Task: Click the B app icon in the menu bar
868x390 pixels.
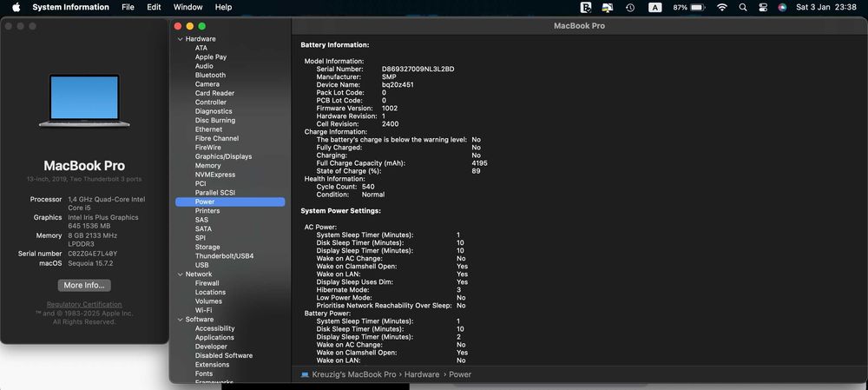Action: coord(585,7)
